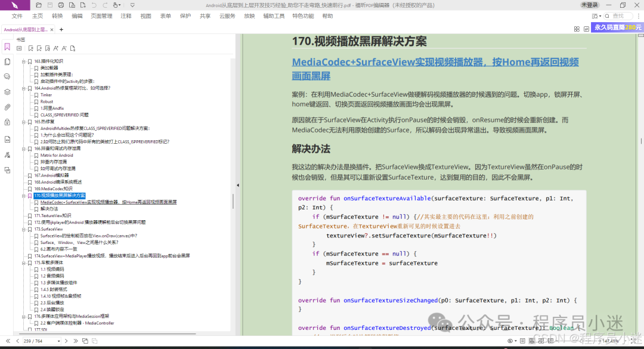Open the Pages thumbnail panel in sidebar
This screenshot has width=644, height=349.
[x=7, y=61]
